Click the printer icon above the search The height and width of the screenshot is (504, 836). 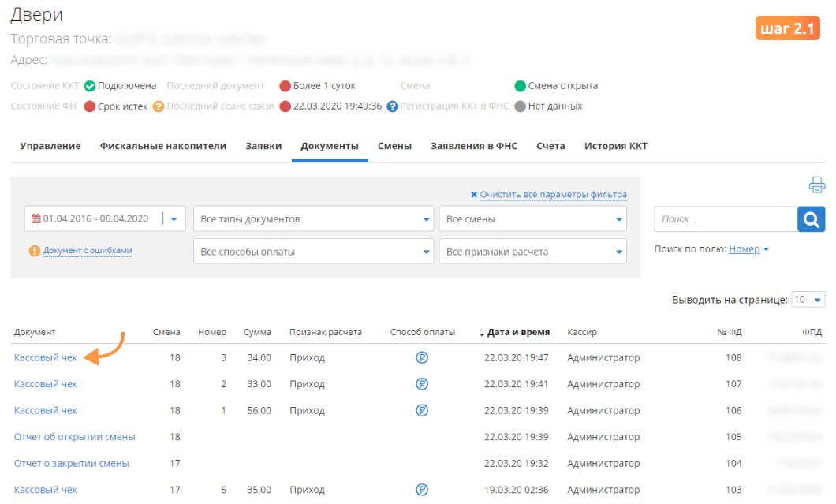click(817, 185)
